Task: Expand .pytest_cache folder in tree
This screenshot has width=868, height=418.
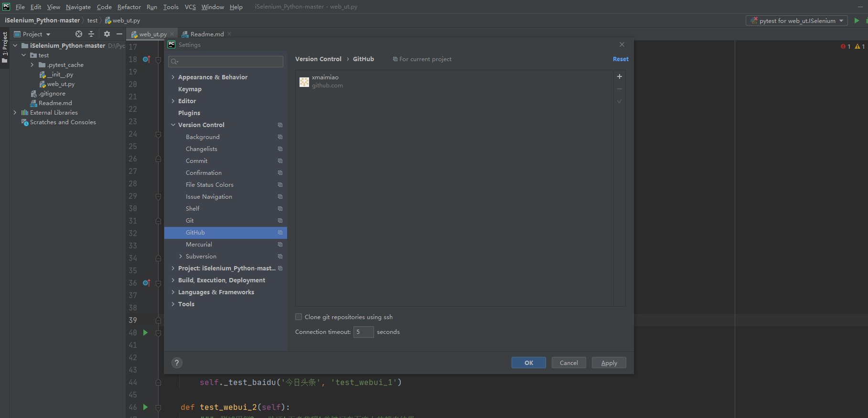Action: [32, 65]
